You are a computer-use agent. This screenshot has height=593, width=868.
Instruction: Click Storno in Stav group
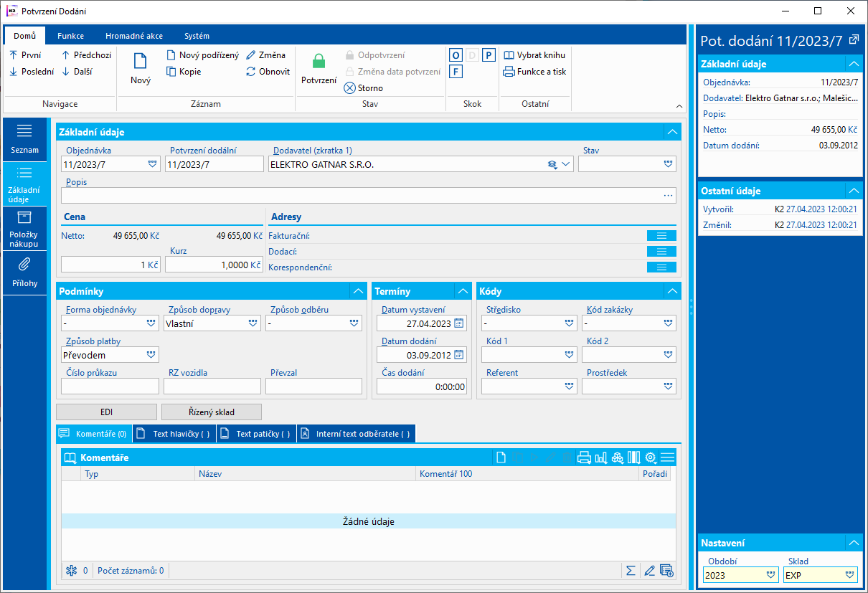pyautogui.click(x=364, y=88)
